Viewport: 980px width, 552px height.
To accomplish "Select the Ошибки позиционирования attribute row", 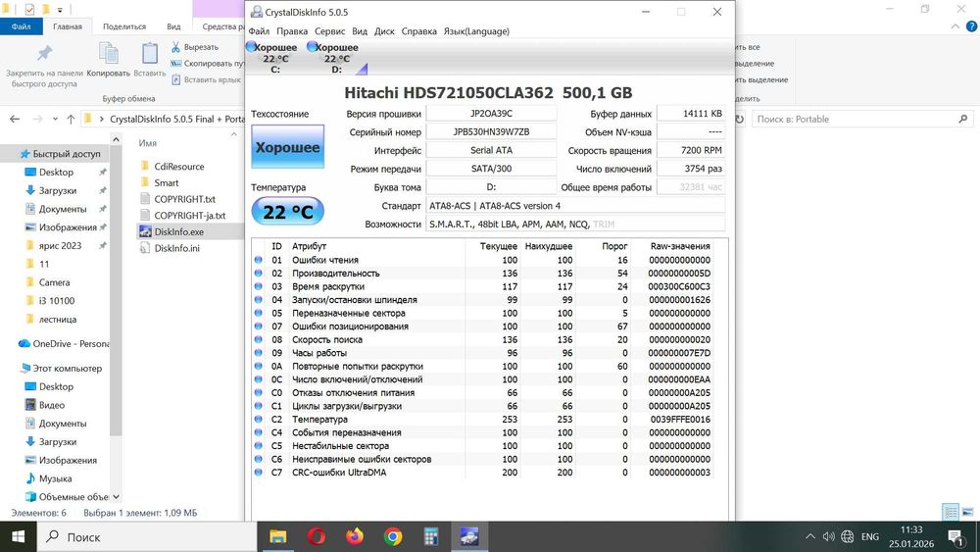I will point(482,326).
